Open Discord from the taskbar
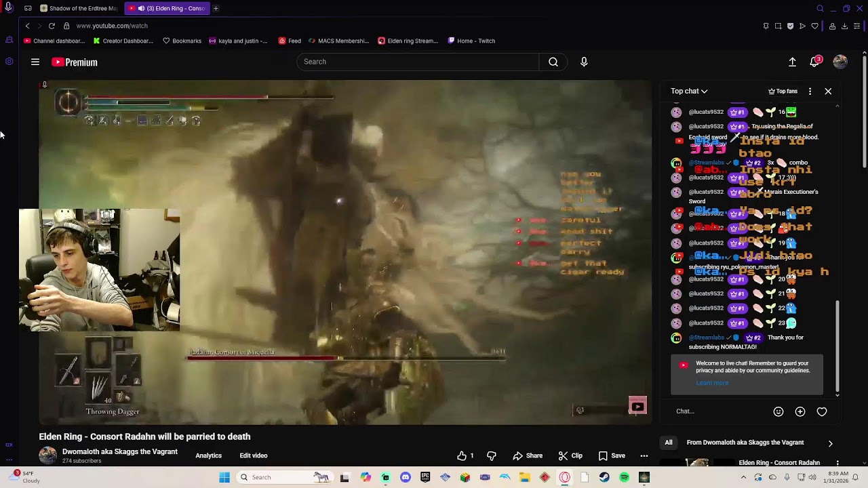 click(x=406, y=477)
